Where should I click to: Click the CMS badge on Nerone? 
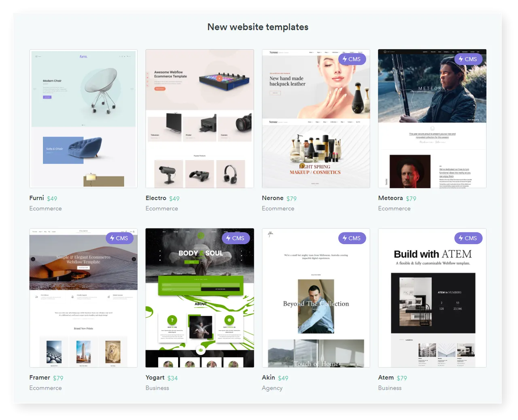[x=352, y=59]
